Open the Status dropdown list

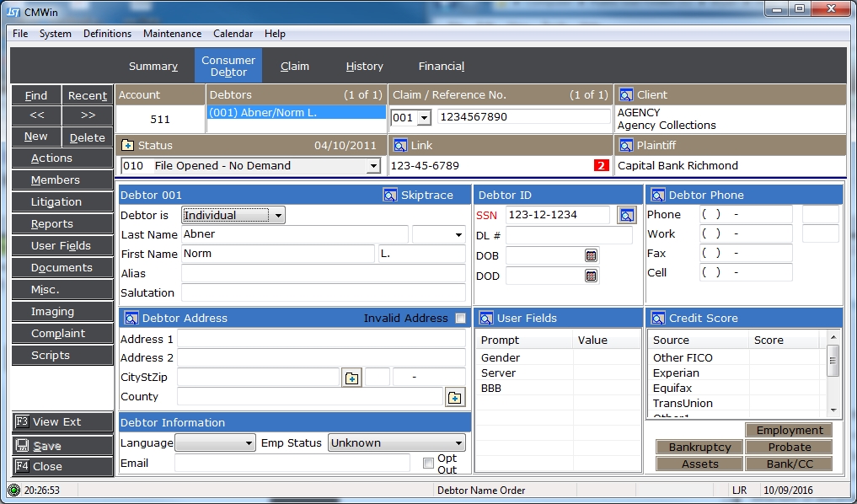point(373,166)
